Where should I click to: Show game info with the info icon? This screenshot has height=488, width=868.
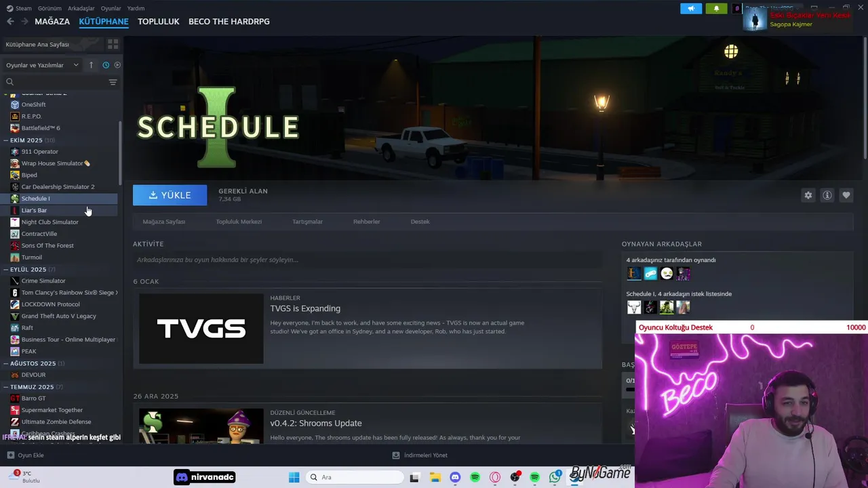[x=827, y=195]
